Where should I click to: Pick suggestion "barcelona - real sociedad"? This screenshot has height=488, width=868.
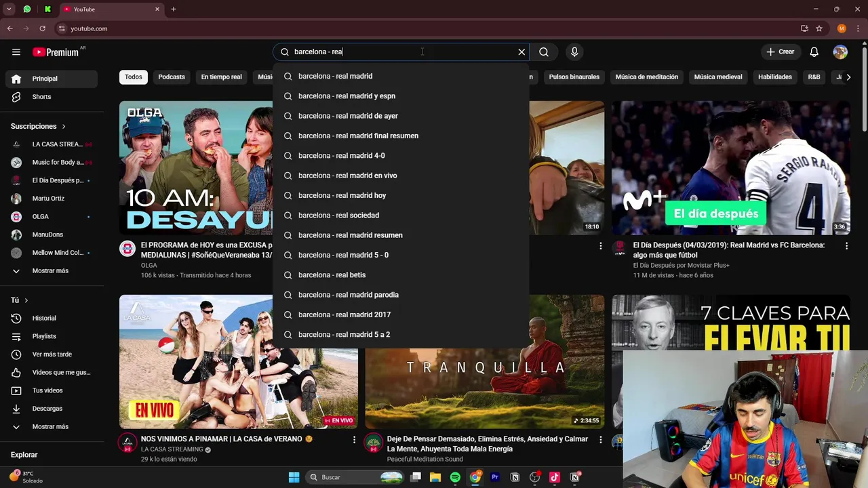point(401,216)
